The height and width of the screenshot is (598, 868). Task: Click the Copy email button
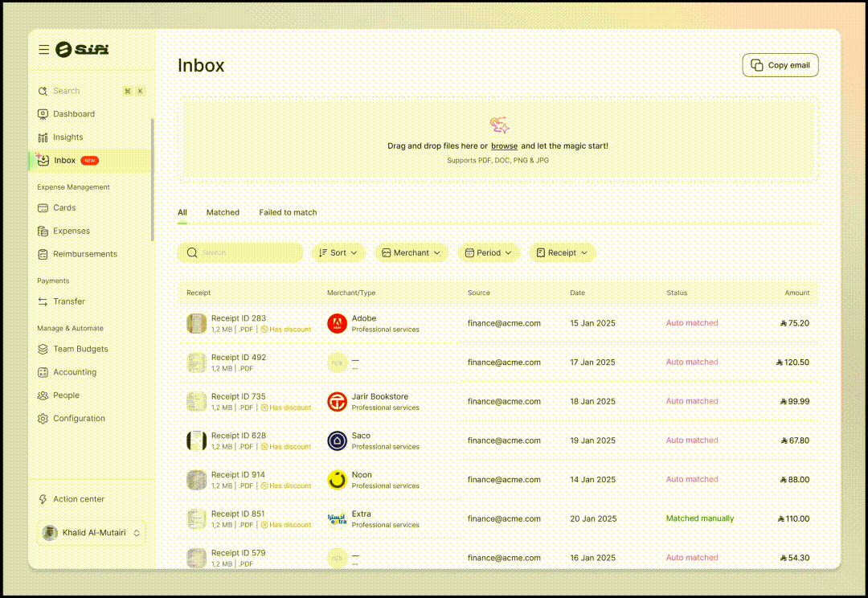pos(780,65)
